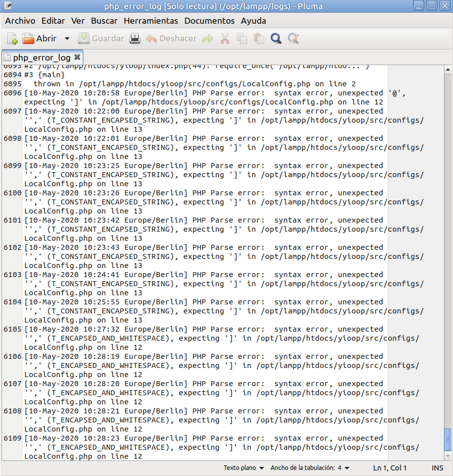This screenshot has width=453, height=476.
Task: Click the print icon in the toolbar
Action: click(135, 38)
